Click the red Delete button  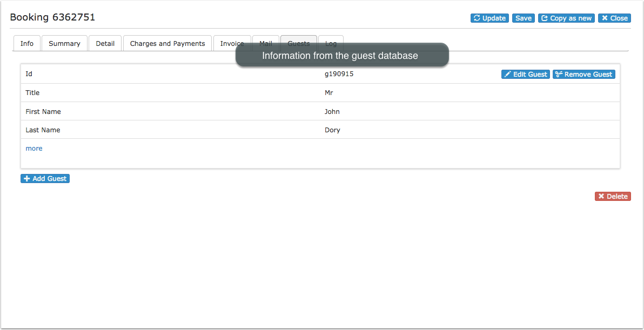(x=613, y=196)
